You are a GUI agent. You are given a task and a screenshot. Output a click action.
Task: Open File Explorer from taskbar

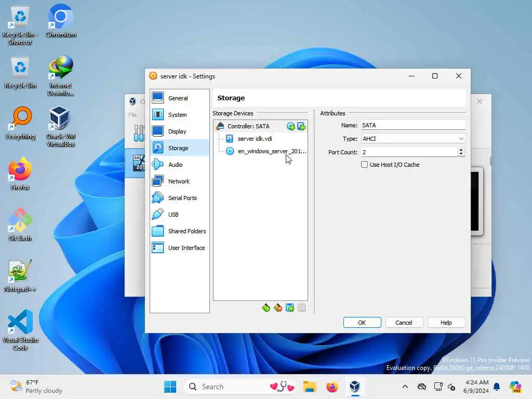310,387
